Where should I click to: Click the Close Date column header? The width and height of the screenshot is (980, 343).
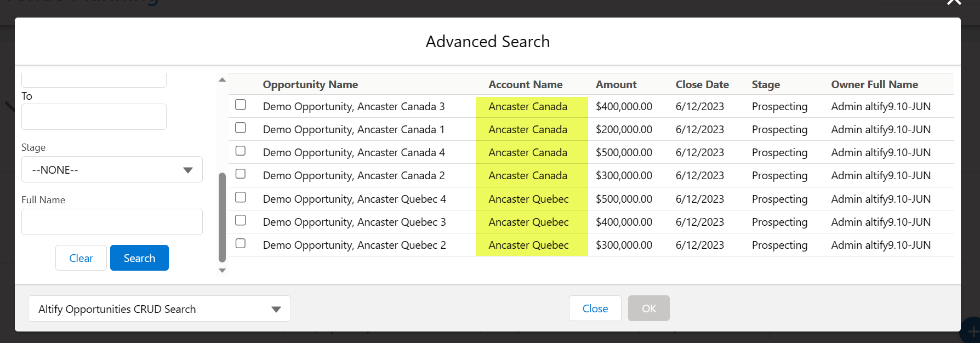(702, 84)
